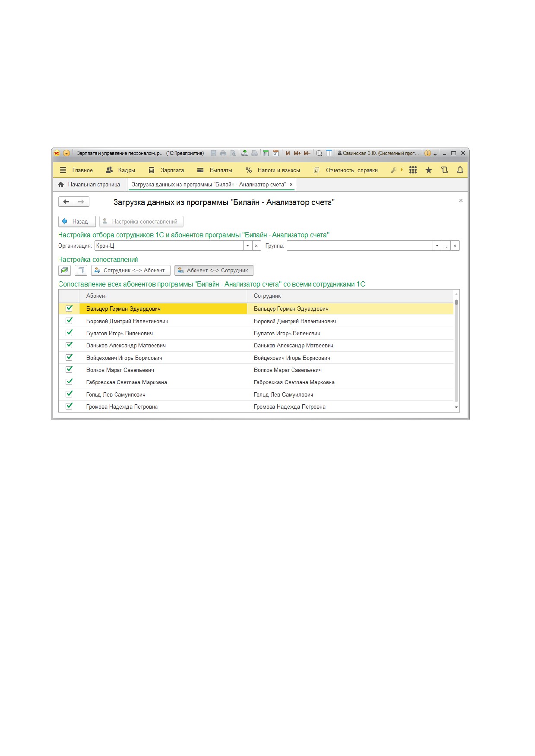Open print preview icon in title bar

pos(233,153)
